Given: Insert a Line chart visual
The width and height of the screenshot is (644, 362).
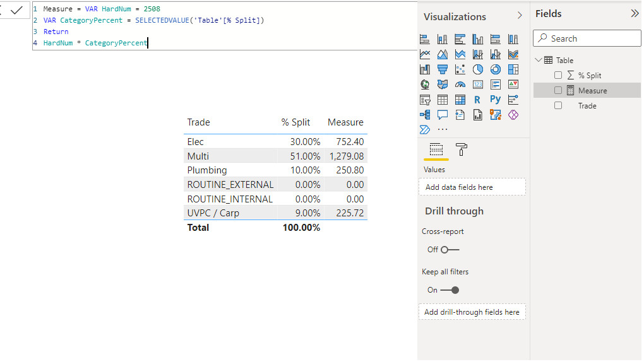Looking at the screenshot, I should [x=425, y=54].
